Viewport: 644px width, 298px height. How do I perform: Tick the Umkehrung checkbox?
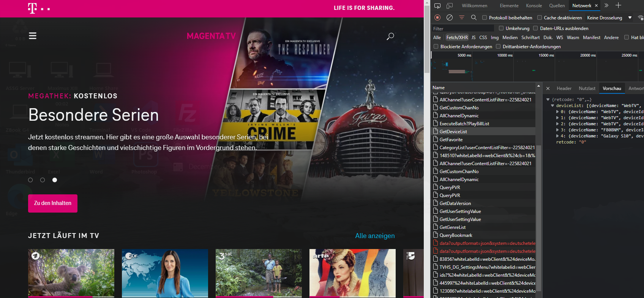pos(501,28)
